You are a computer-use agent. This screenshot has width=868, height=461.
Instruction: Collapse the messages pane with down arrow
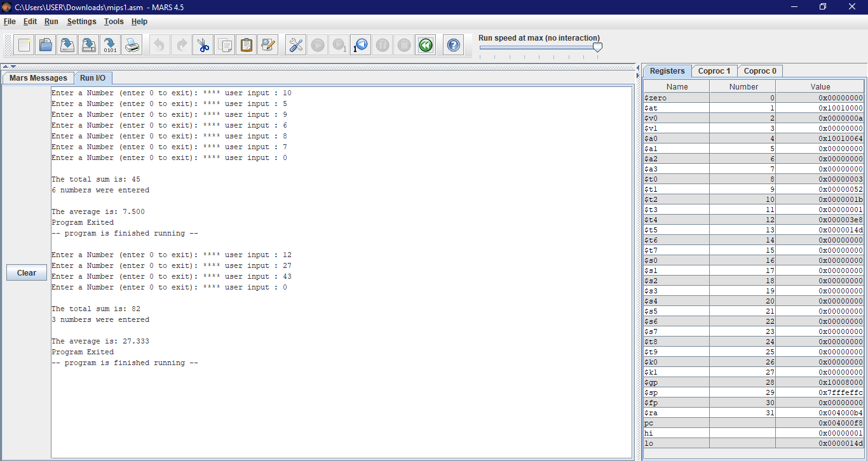tap(13, 67)
